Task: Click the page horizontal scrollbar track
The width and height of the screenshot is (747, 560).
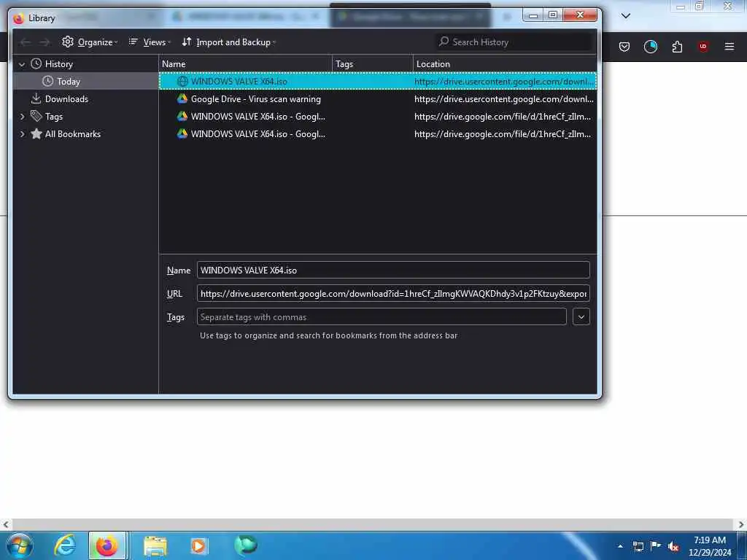Action: click(371, 524)
